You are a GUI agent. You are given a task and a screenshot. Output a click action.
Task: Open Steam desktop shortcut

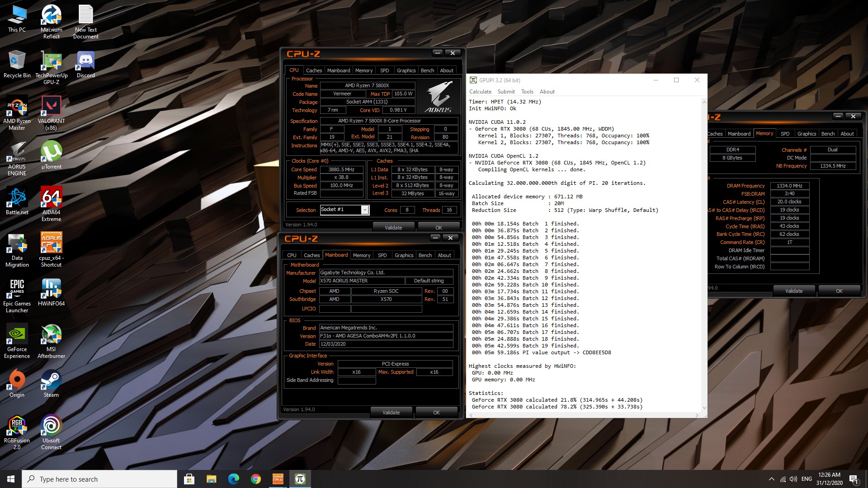click(52, 384)
